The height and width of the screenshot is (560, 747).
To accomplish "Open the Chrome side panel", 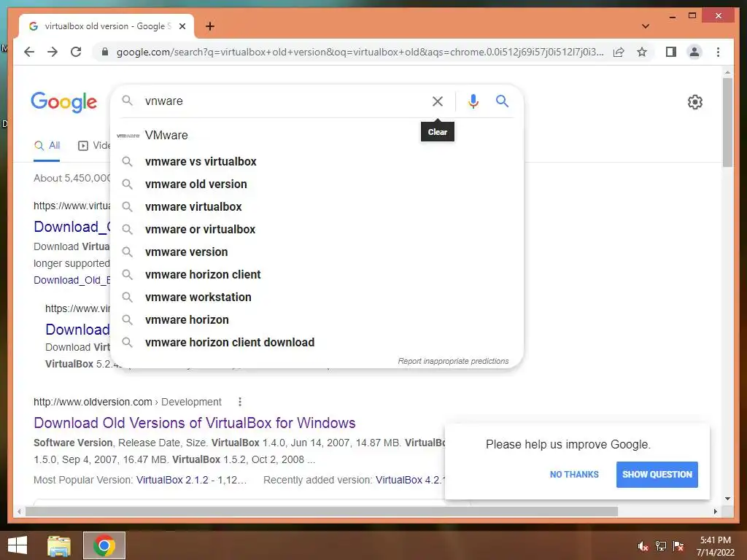I will tap(671, 52).
